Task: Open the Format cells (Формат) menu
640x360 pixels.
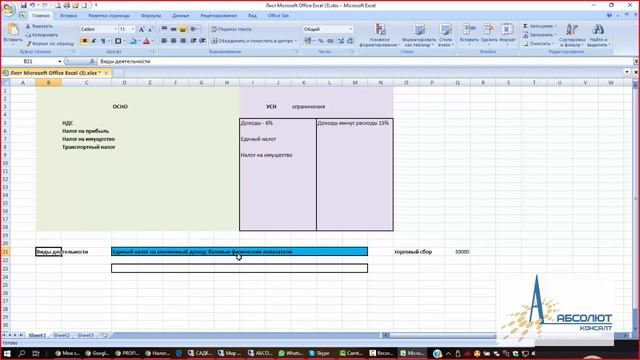Action: click(x=507, y=33)
